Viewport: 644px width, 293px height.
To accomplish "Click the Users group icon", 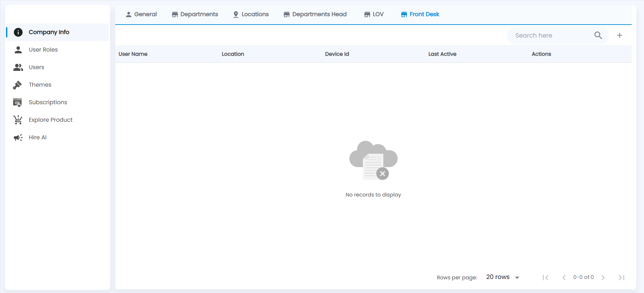I will coord(18,67).
